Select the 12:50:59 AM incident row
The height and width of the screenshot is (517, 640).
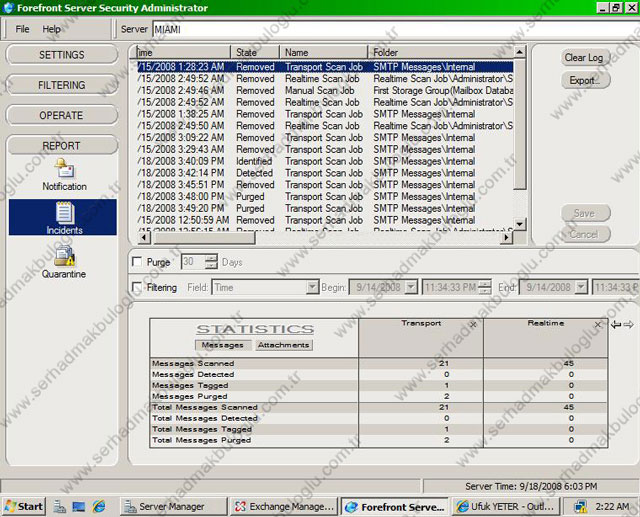[325, 220]
